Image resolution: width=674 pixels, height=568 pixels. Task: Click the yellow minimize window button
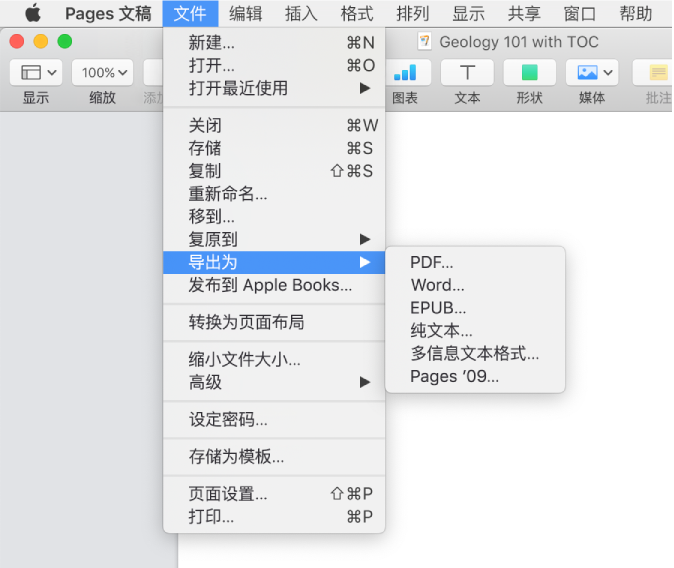coord(41,41)
